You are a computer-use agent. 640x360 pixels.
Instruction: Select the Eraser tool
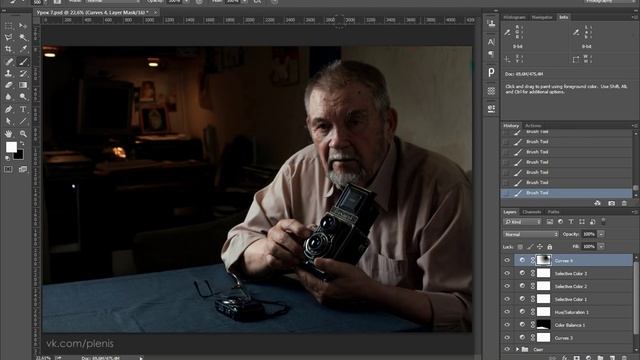point(9,85)
